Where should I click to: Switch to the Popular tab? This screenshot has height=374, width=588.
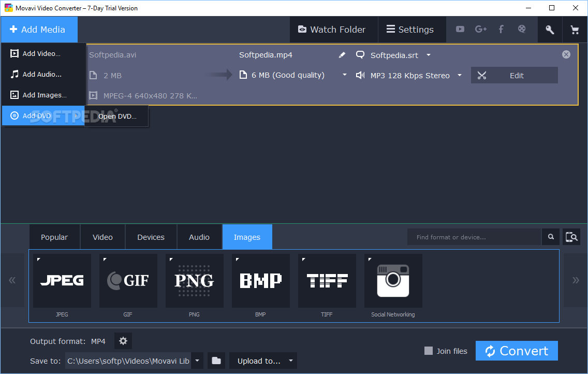[54, 237]
